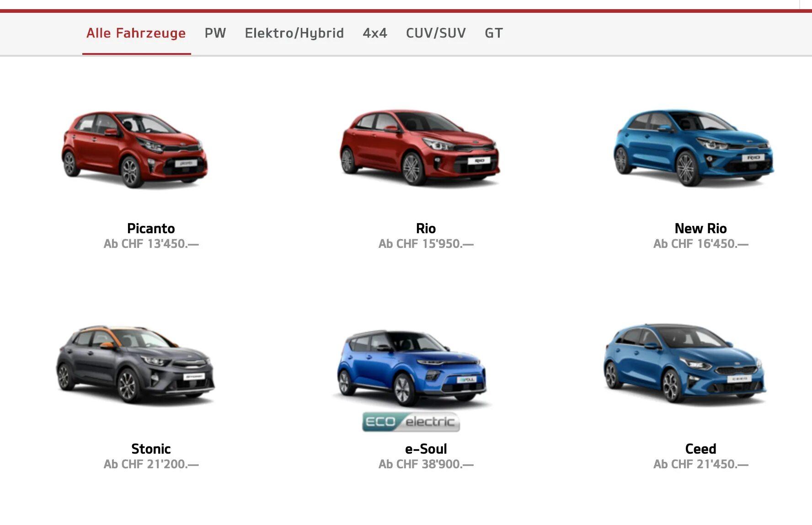Click the e-Soul model title

(426, 449)
